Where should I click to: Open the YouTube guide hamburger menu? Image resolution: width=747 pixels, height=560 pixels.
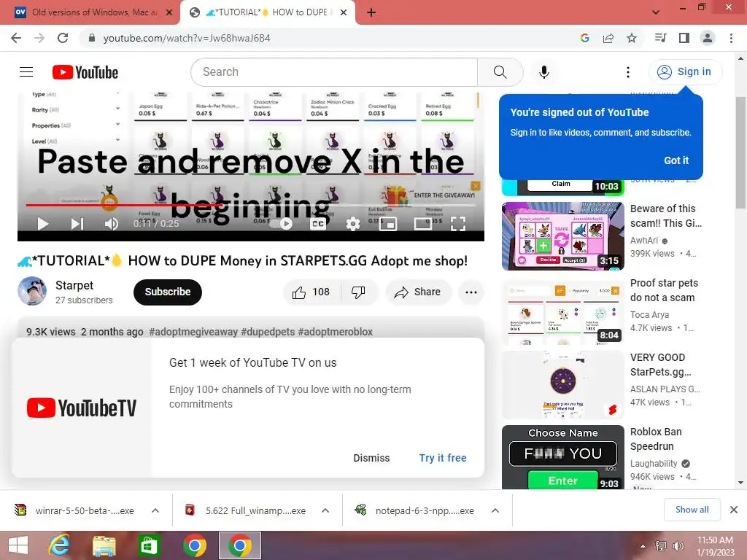pyautogui.click(x=26, y=72)
